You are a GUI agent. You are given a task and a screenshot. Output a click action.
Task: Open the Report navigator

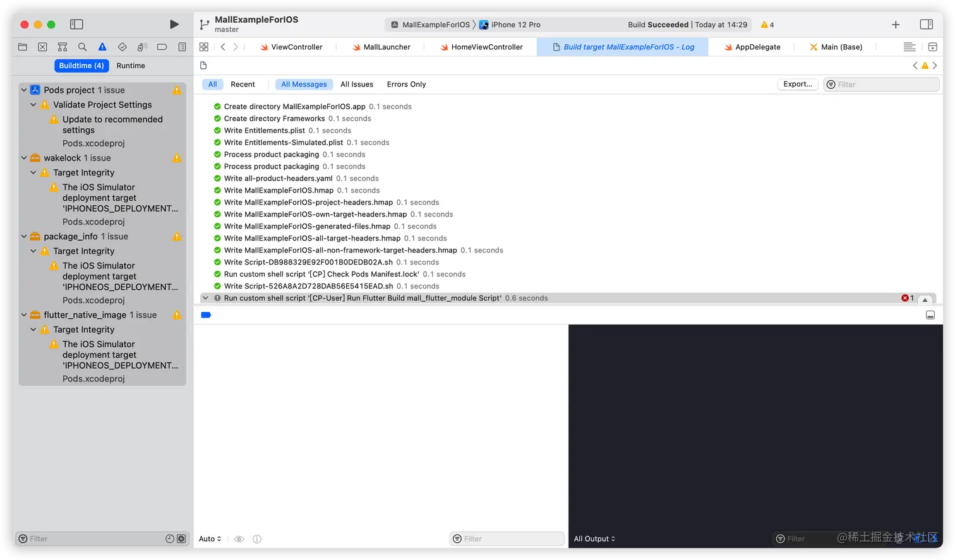pos(182,47)
